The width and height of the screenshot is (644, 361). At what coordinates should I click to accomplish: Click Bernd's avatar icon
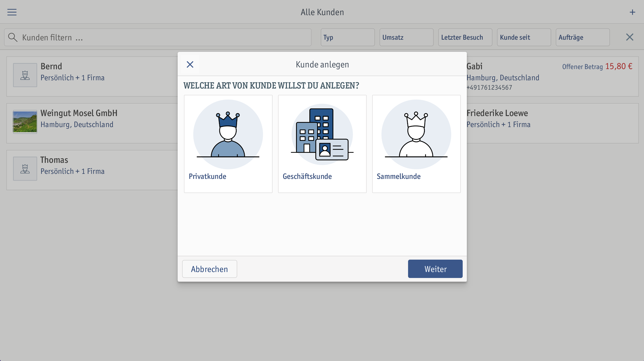(x=25, y=75)
